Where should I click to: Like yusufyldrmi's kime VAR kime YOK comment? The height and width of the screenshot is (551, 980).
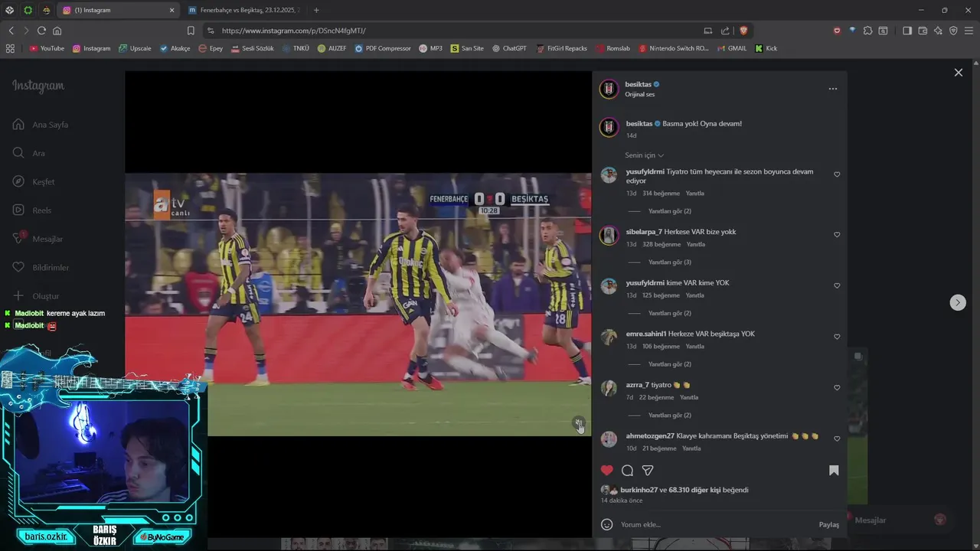point(837,285)
